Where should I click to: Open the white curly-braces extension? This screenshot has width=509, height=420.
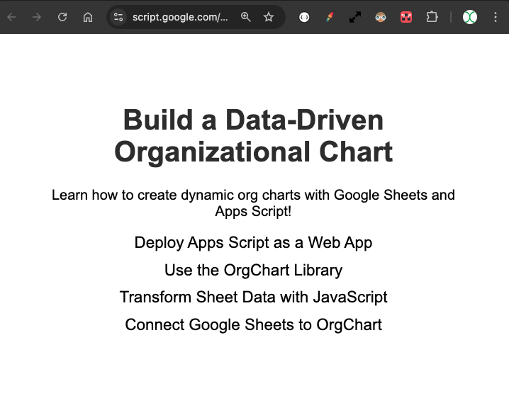click(304, 17)
